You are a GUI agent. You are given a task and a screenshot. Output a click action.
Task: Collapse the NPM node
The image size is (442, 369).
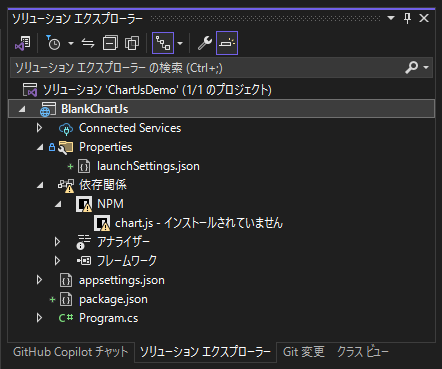58,204
